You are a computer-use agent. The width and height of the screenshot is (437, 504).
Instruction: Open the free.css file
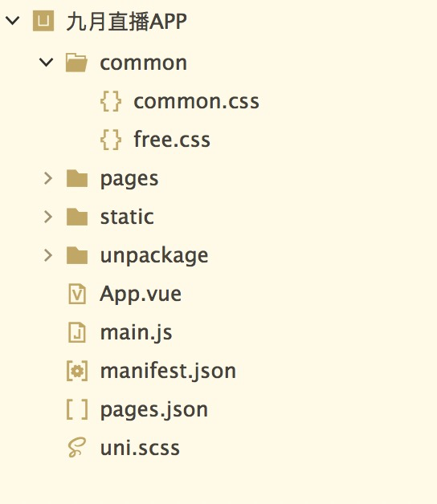pos(172,140)
